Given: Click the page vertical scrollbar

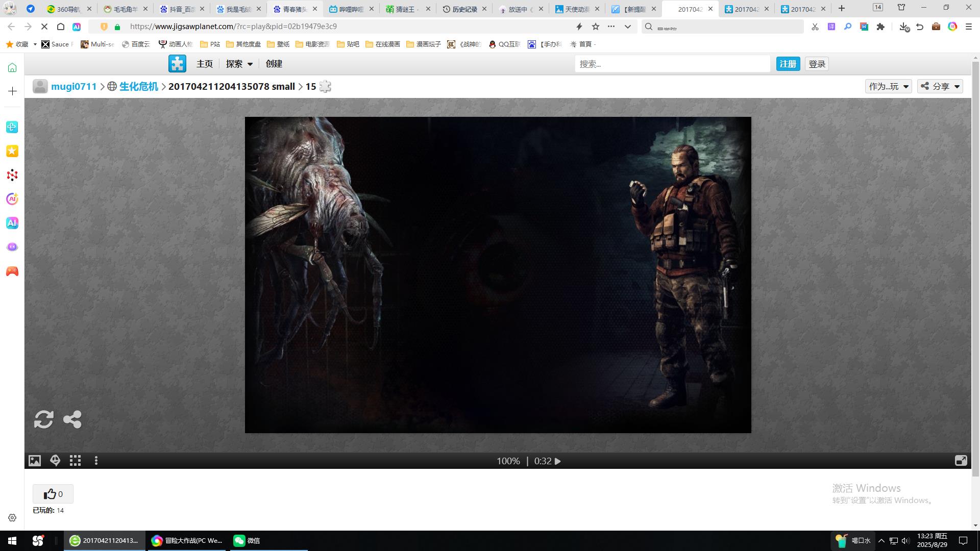Looking at the screenshot, I should click(x=975, y=269).
